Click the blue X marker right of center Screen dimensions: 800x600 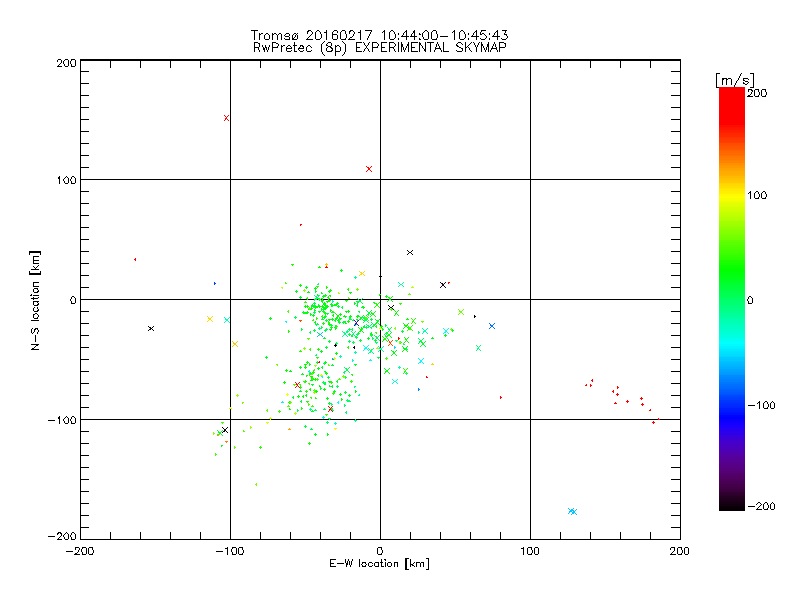492,326
